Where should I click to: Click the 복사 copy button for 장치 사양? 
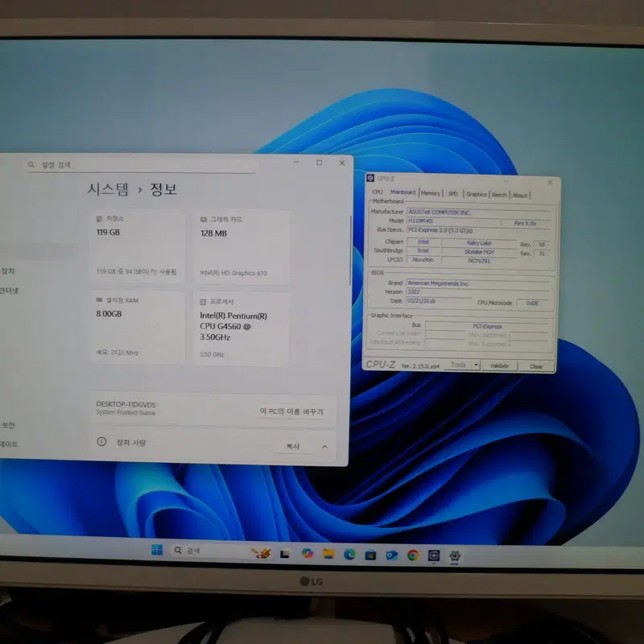click(292, 446)
